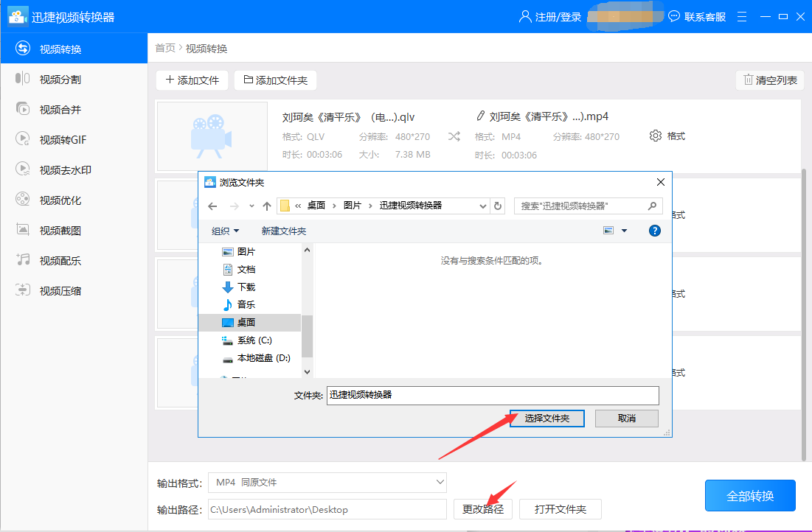812x532 pixels.
Task: Go to 首页 in breadcrumb
Action: 165,48
